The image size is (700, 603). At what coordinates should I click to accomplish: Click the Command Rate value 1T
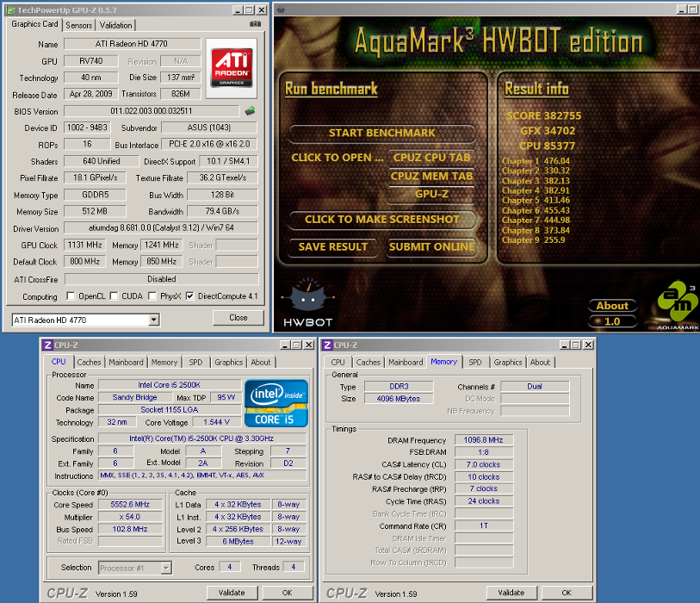click(x=484, y=525)
